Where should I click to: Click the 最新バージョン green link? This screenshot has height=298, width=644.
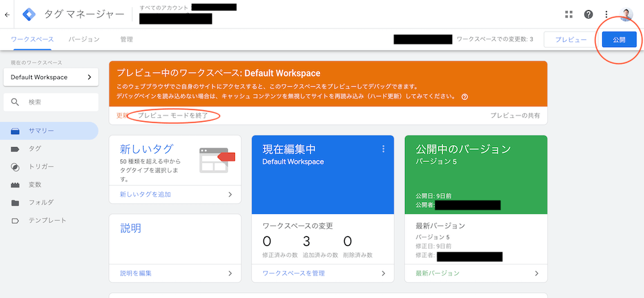[x=437, y=273]
